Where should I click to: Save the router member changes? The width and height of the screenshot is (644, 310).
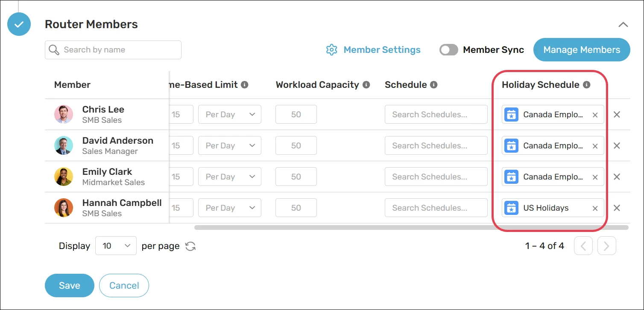tap(70, 285)
